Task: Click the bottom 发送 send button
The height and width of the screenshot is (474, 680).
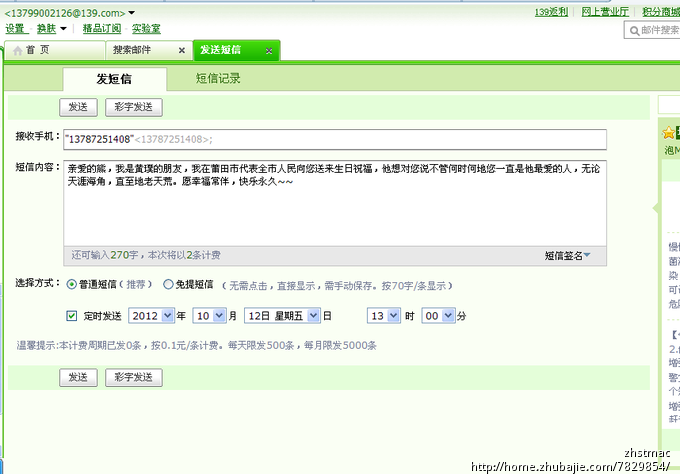Action: click(x=78, y=377)
